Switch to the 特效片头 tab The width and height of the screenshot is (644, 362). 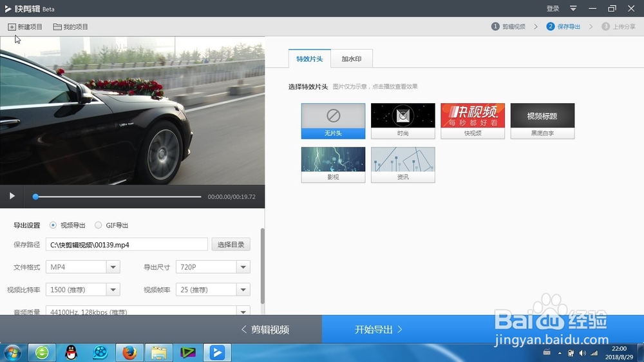point(310,59)
